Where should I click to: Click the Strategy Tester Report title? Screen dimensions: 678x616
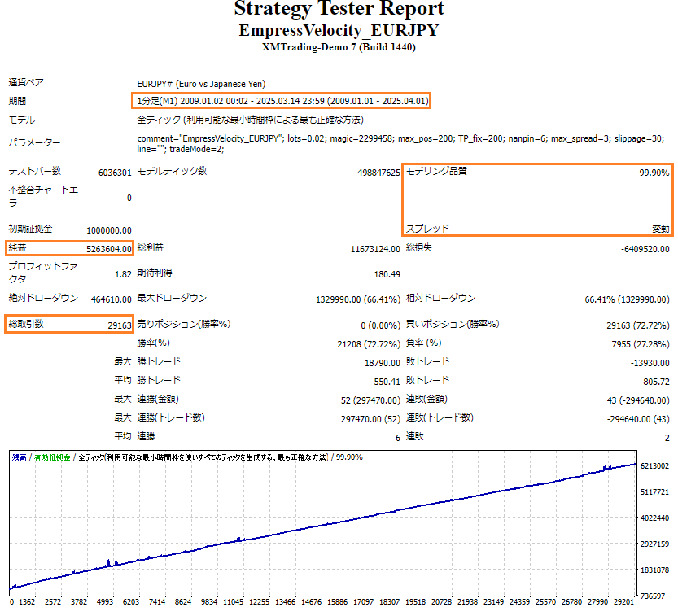click(x=339, y=9)
